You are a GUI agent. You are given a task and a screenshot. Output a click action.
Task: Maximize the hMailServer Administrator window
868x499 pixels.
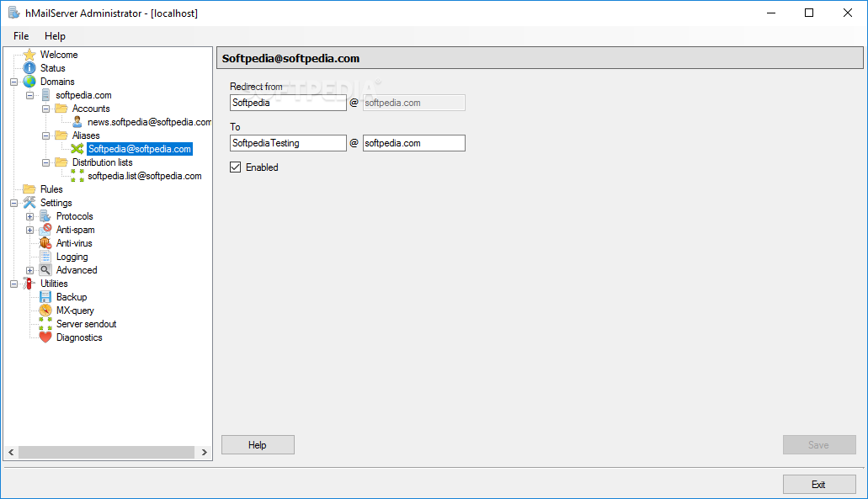point(809,13)
